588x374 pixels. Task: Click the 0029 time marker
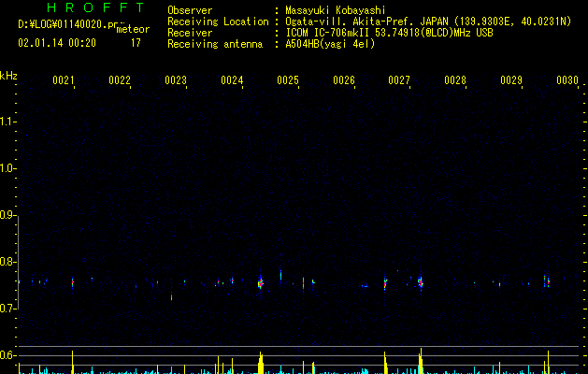click(511, 80)
